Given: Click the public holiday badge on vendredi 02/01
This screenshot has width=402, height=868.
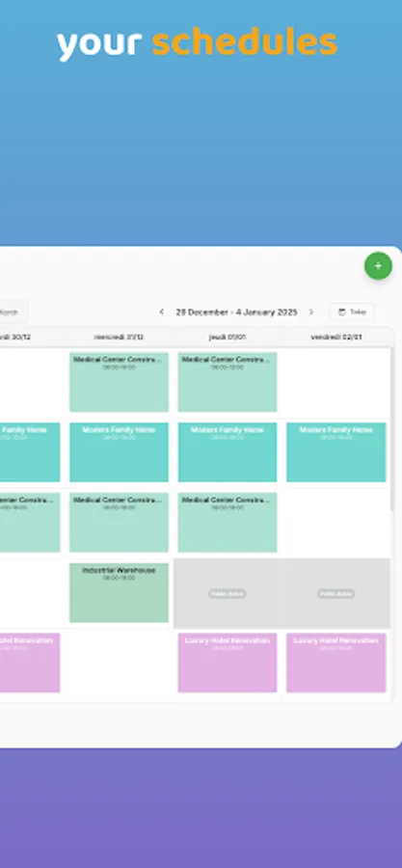Looking at the screenshot, I should [x=336, y=593].
